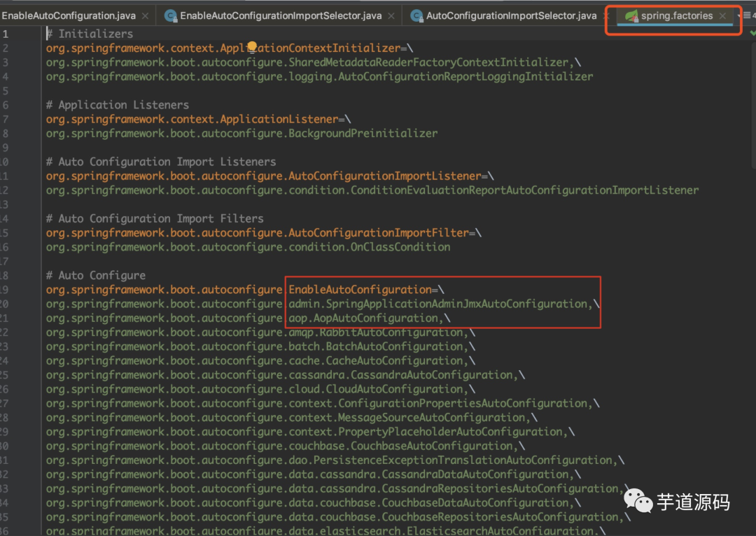Click the amqp.RabbitAutoConfiguration line

pos(261,332)
